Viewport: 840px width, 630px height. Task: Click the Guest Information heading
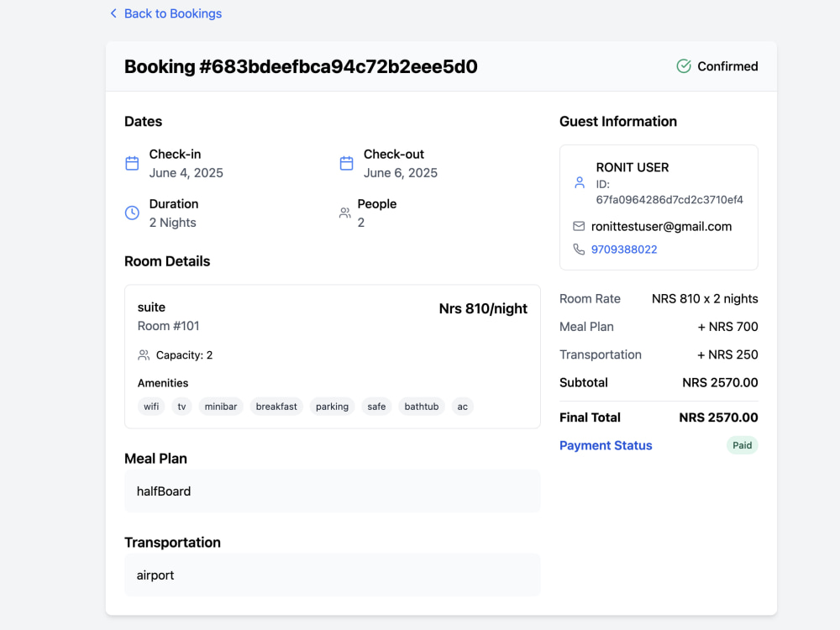pos(618,122)
